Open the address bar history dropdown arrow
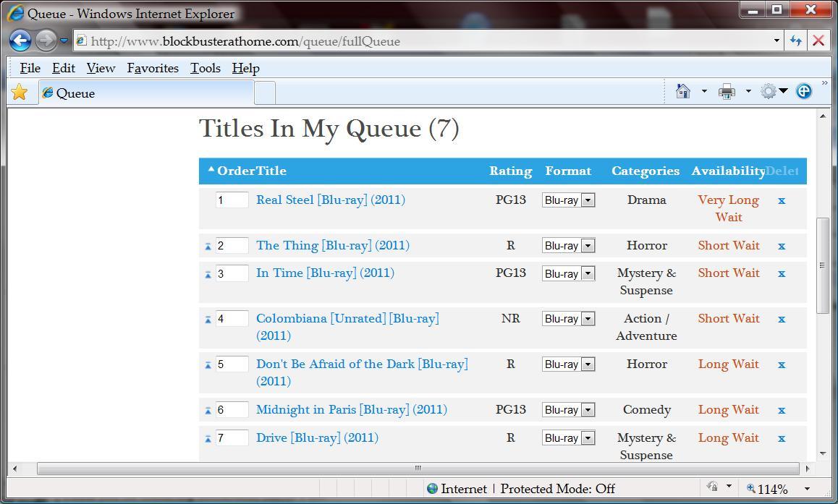 [x=776, y=41]
